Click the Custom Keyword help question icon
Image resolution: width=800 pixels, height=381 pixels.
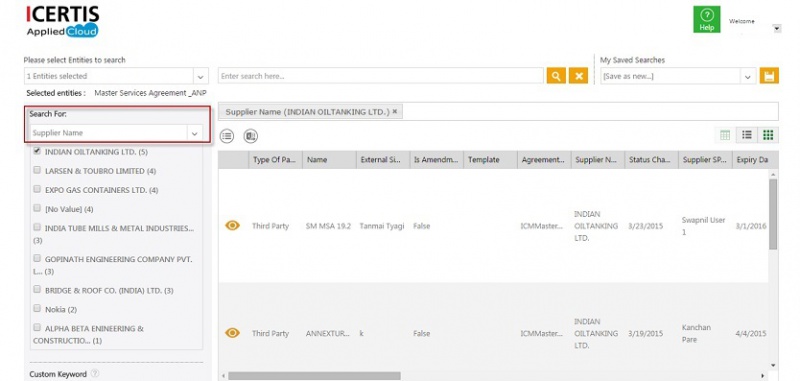point(94,373)
